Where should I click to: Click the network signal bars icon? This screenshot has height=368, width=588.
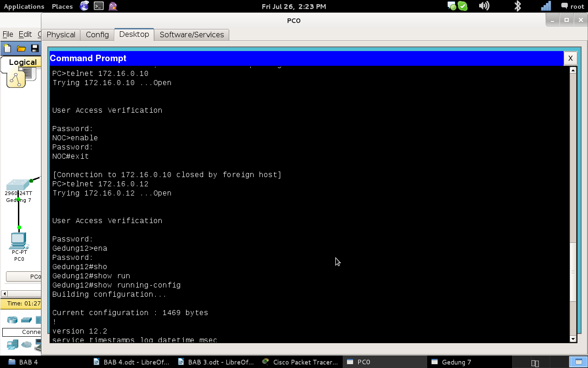click(546, 6)
